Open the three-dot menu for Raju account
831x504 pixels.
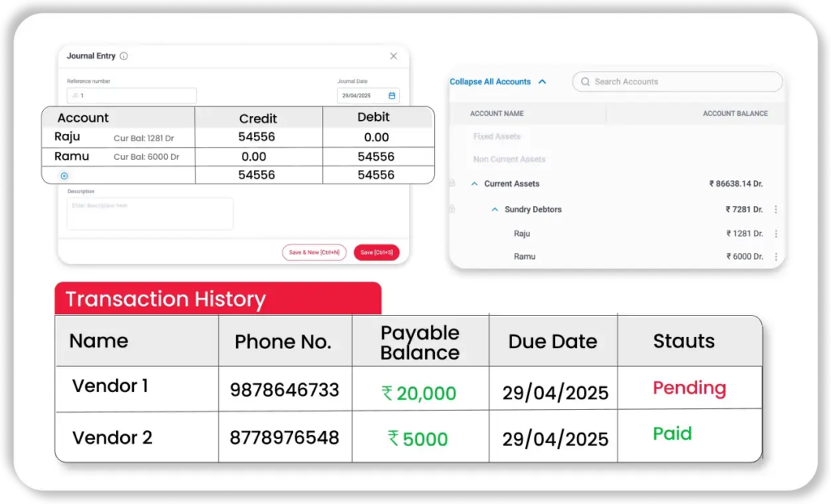776,234
